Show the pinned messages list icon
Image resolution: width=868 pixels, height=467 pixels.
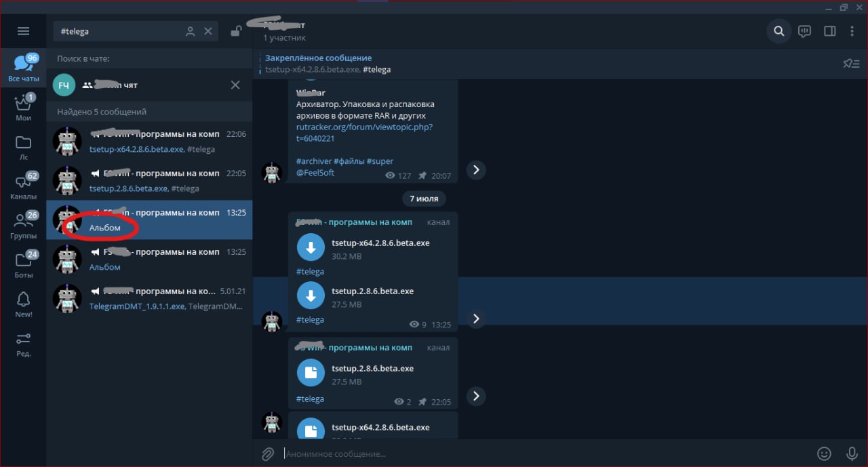[x=850, y=64]
